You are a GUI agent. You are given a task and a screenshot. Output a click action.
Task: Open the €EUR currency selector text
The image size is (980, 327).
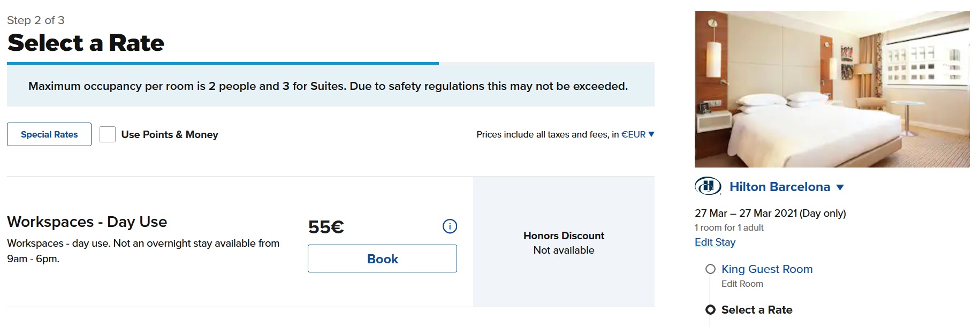tap(633, 135)
